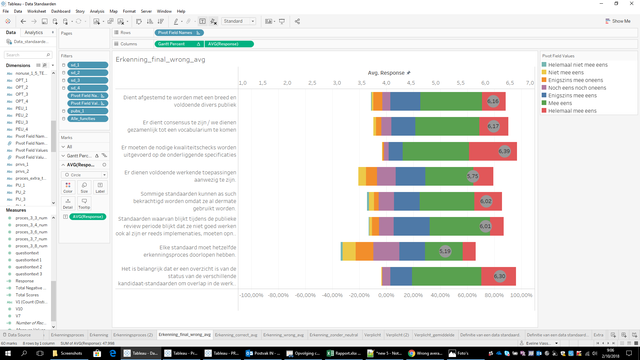Click the View Data grid icon in Dimensions
Image resolution: width=640 pixels, height=360 pixels.
coord(38,65)
